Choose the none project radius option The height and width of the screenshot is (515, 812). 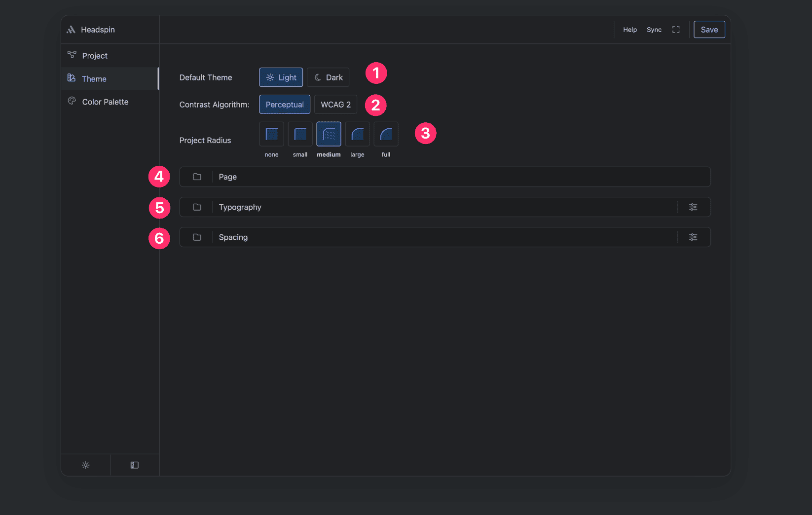coord(271,134)
